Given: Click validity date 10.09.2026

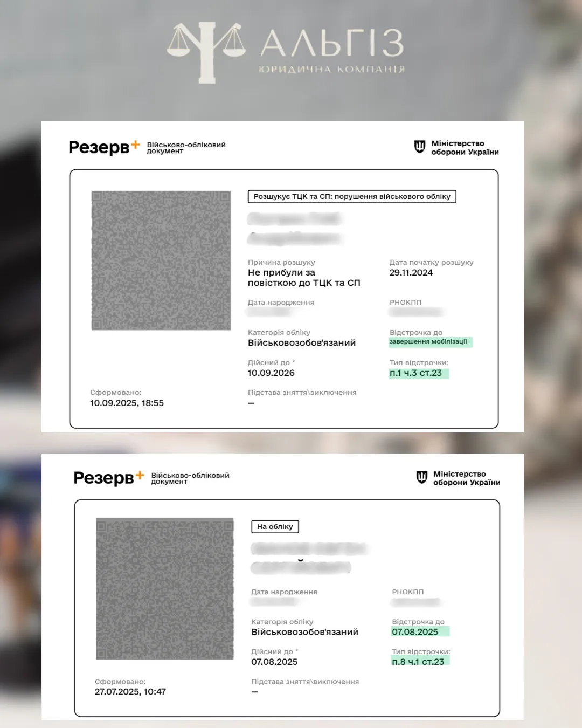Looking at the screenshot, I should tap(271, 373).
